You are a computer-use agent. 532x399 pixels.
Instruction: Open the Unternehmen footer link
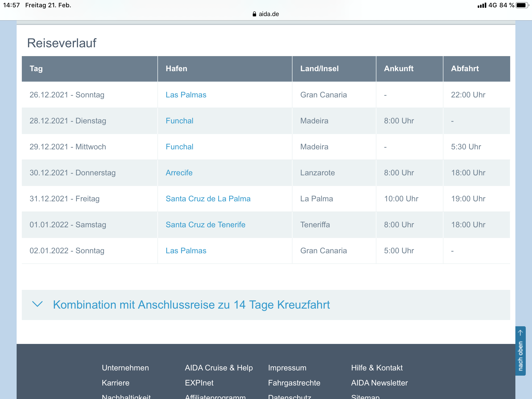125,368
